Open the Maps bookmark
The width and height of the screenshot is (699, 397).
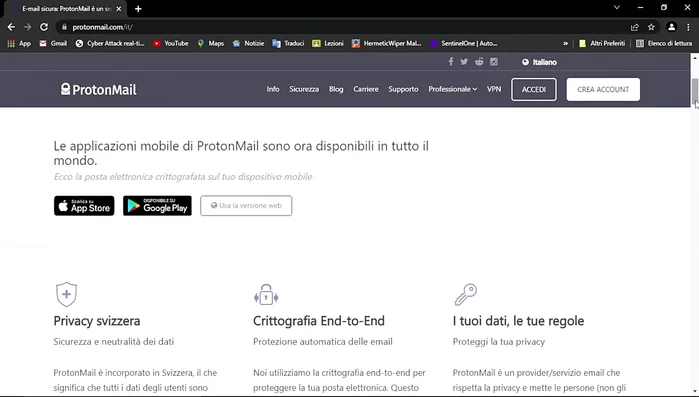(210, 43)
